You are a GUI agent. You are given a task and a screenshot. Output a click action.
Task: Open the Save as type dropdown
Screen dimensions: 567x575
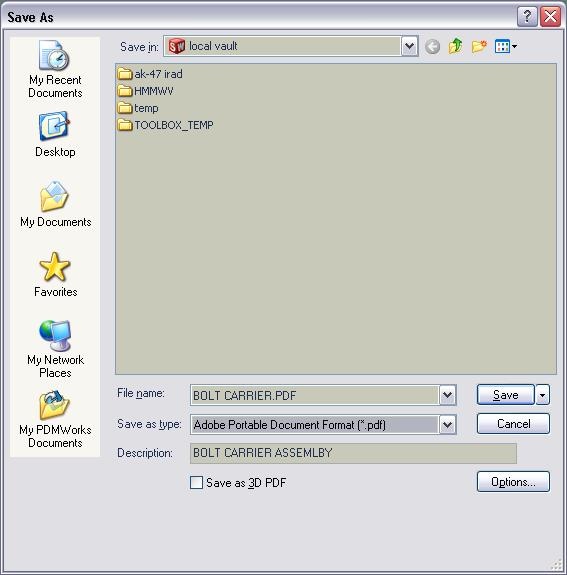[x=447, y=425]
